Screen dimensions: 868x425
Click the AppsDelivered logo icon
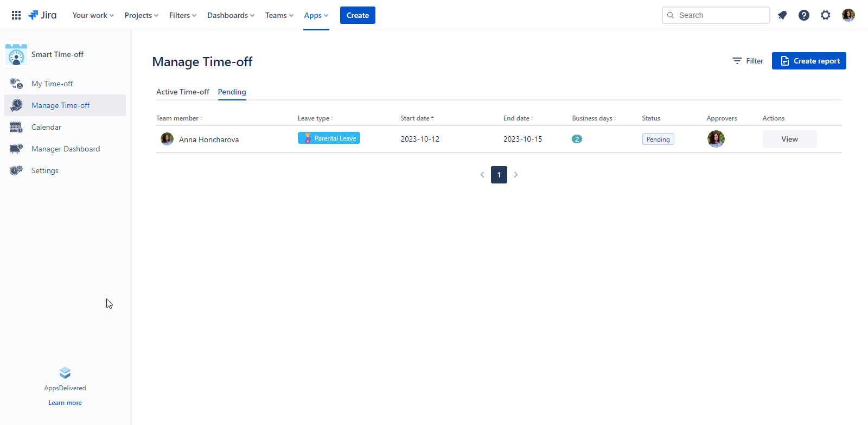65,373
